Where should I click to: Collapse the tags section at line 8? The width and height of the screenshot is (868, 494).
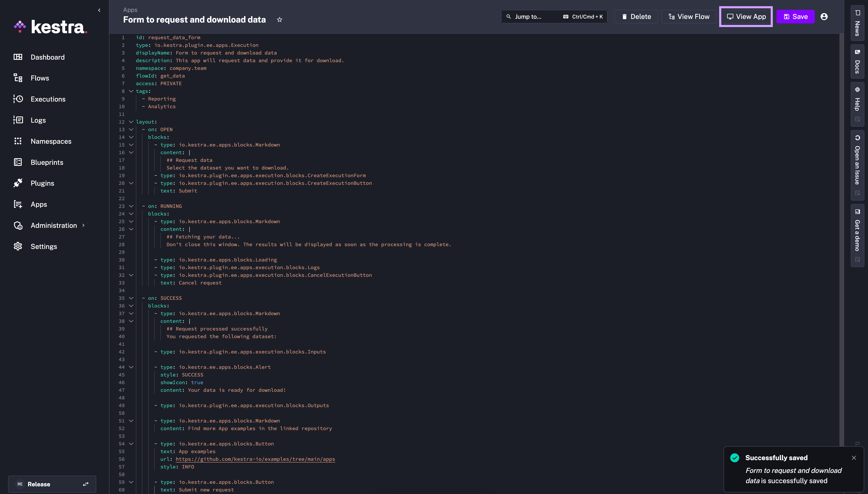click(x=131, y=91)
